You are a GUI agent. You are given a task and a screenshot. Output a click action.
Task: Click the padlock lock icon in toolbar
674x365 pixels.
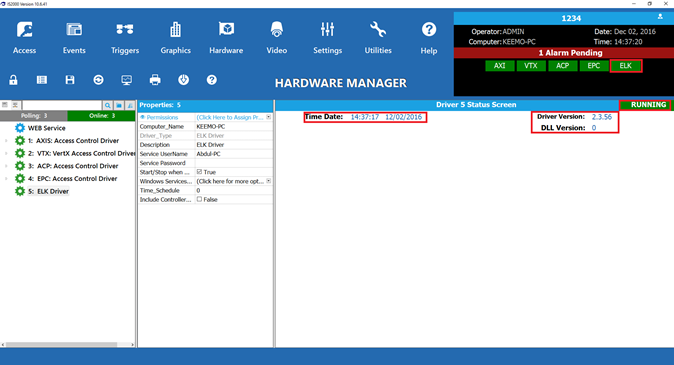pyautogui.click(x=13, y=80)
